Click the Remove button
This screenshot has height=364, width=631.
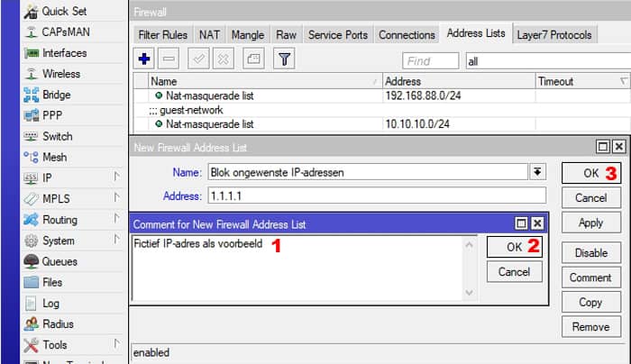(591, 327)
